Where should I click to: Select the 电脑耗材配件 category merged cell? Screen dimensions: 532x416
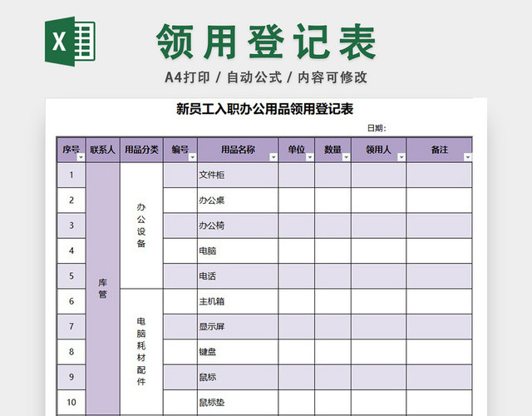coord(141,352)
